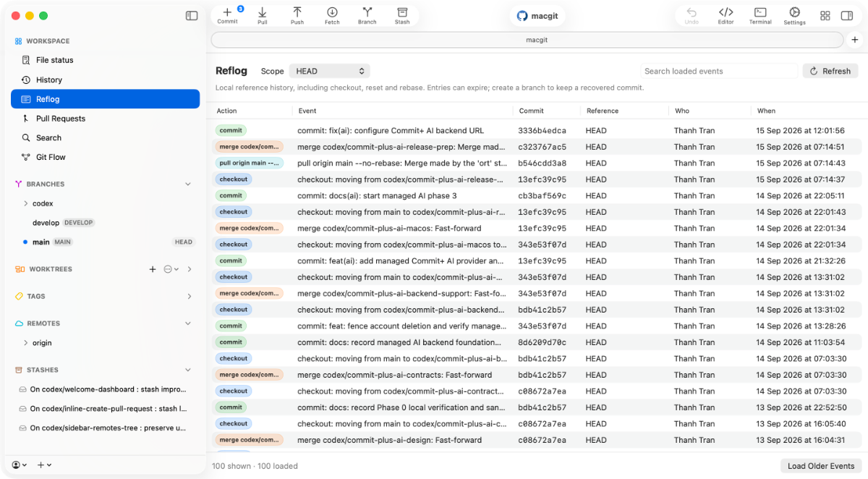This screenshot has width=868, height=479.
Task: Focus the Search loaded events field
Action: 719,71
